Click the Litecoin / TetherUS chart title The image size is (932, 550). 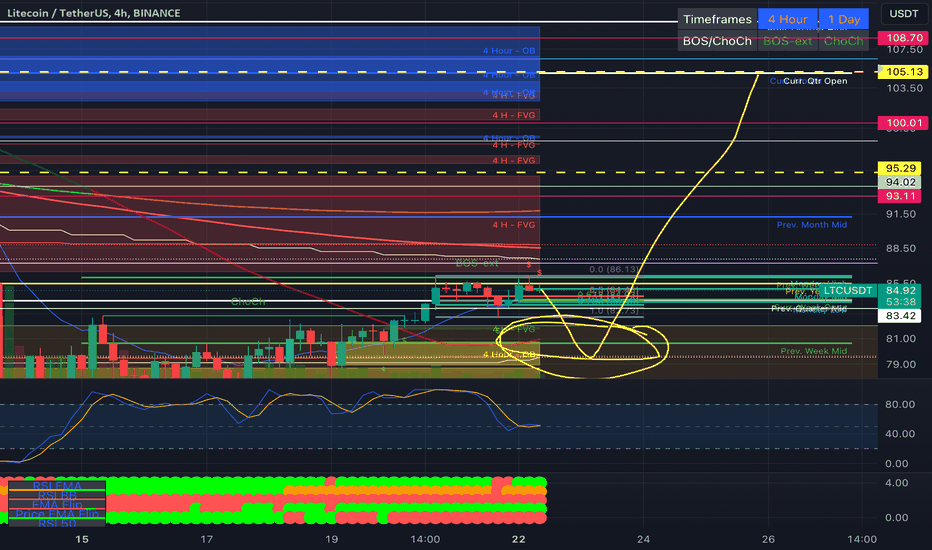pos(93,12)
